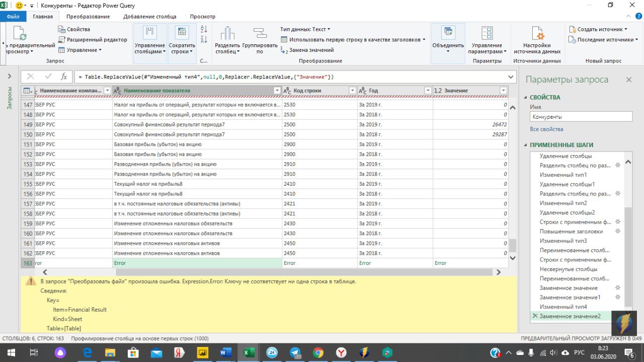Image resolution: width=644 pixels, height=362 pixels.
Task: Confirm formula with checkmark icon
Action: point(48,77)
